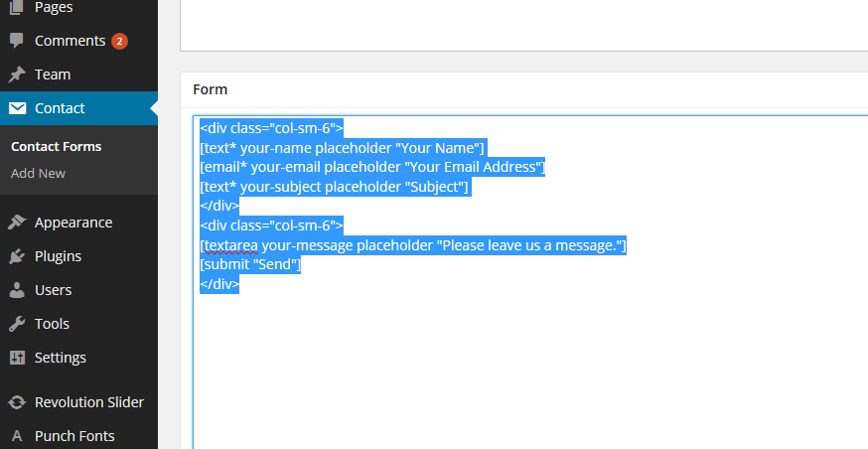
Task: Click the Appearance paintbrush icon
Action: (x=17, y=223)
